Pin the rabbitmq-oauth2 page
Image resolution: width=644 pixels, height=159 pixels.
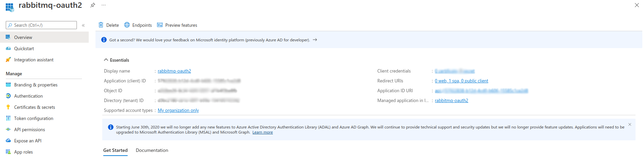point(92,5)
